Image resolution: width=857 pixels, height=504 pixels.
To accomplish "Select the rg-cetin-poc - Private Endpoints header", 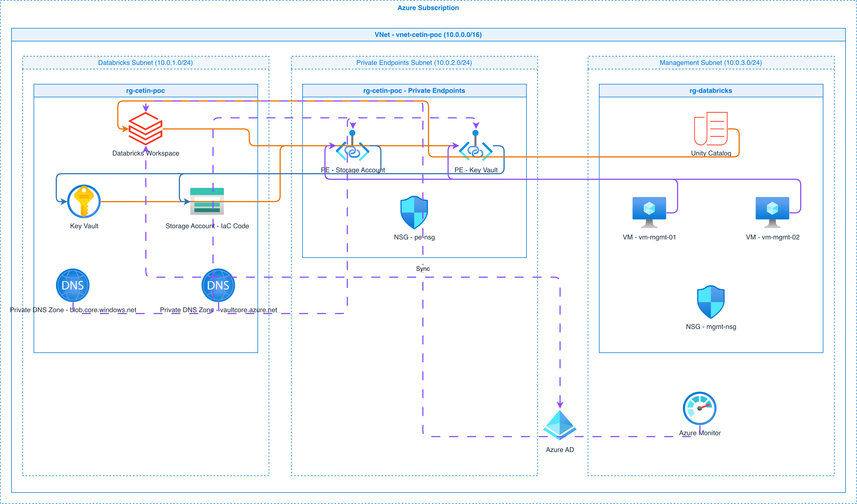I will [x=414, y=91].
